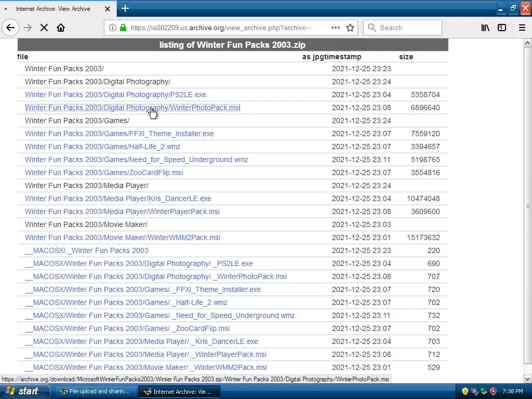The width and height of the screenshot is (532, 399).
Task: Open Media Player/WinterPlayerPack.msi link
Action: click(122, 211)
